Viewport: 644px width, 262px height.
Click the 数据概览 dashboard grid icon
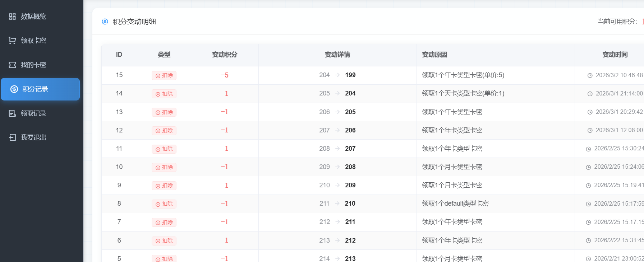point(12,17)
